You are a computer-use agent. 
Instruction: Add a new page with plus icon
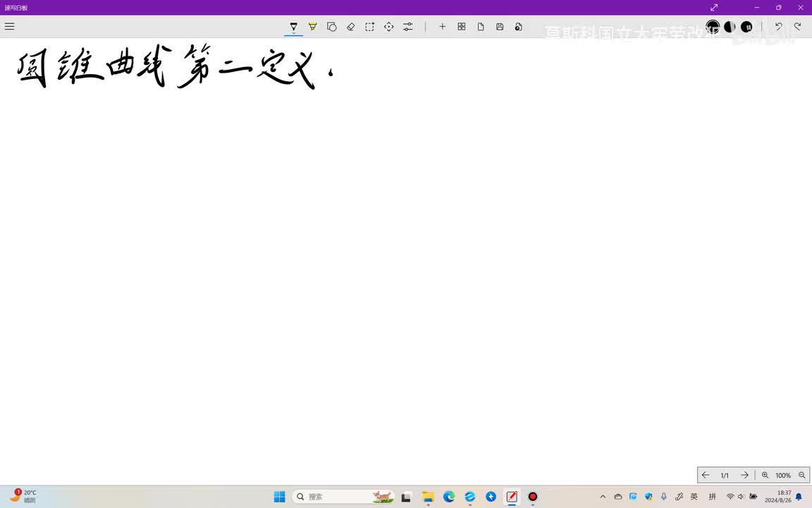[442, 26]
